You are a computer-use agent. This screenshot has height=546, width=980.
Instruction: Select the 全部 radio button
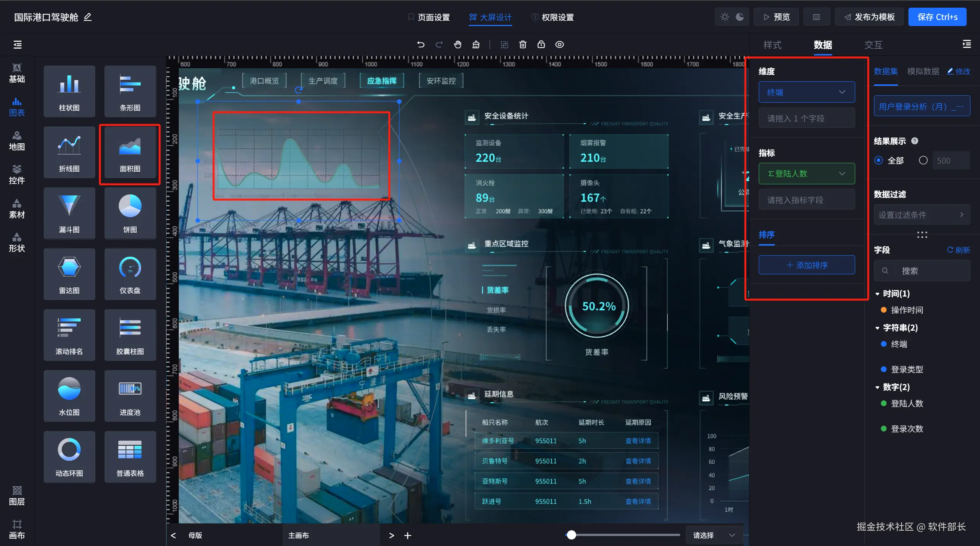(x=879, y=161)
